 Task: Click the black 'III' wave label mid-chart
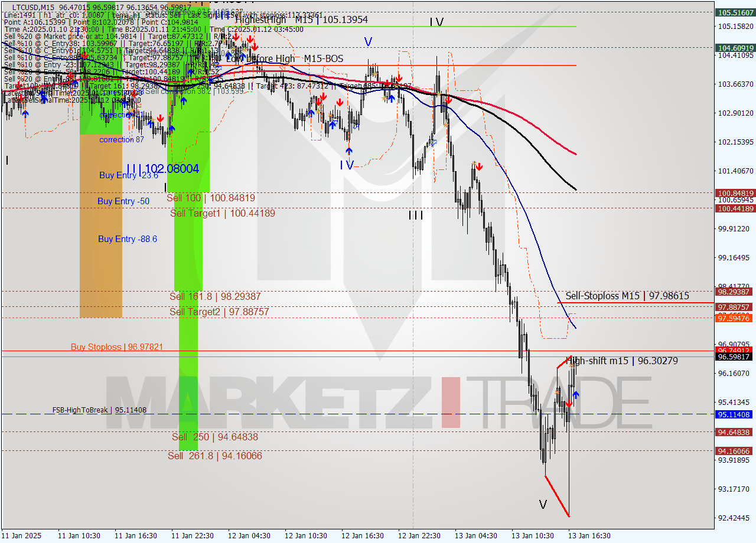click(416, 215)
